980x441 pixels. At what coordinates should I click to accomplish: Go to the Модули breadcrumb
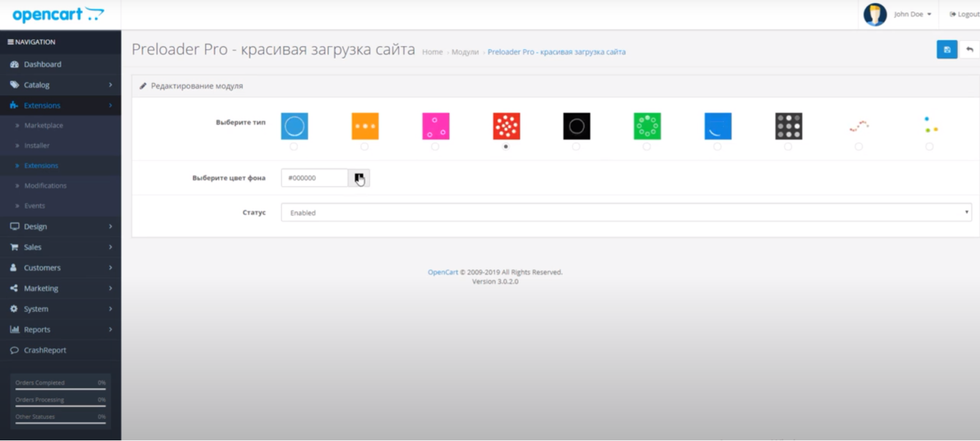click(465, 52)
